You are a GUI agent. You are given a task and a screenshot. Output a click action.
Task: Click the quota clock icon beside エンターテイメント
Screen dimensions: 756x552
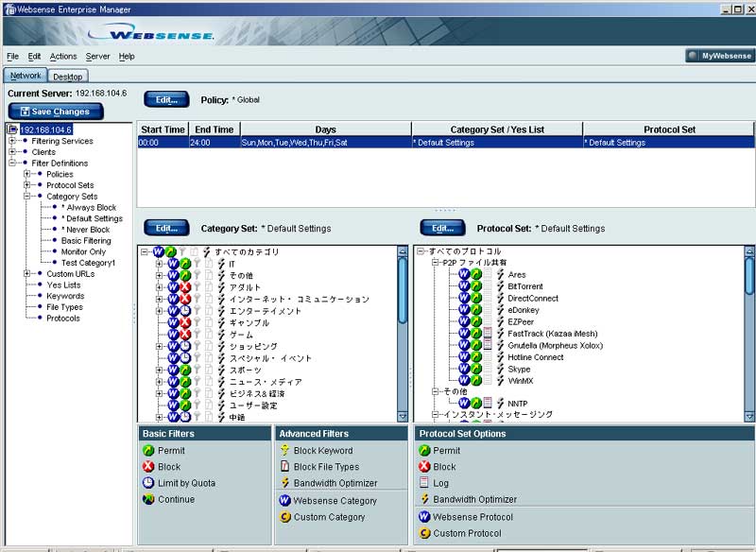tap(185, 311)
